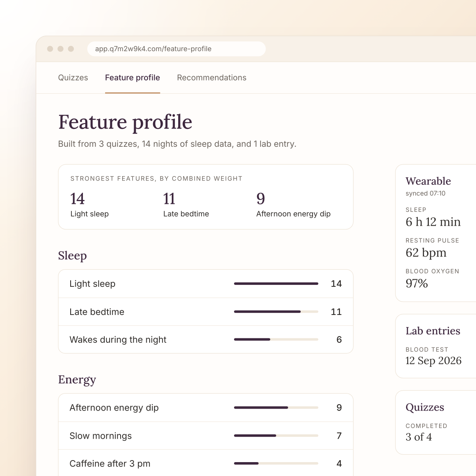
Task: Click the Wakes during the night bar
Action: [x=276, y=340]
